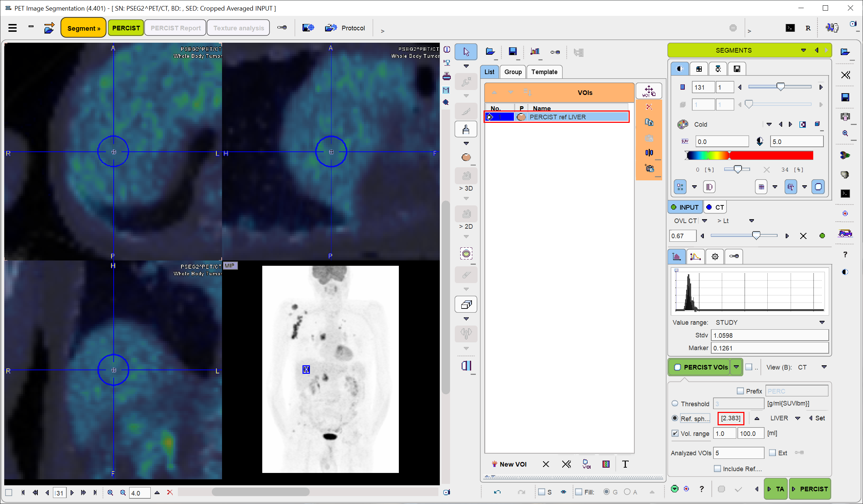The width and height of the screenshot is (863, 504).
Task: Click the TA button at bottom right
Action: [x=776, y=489]
